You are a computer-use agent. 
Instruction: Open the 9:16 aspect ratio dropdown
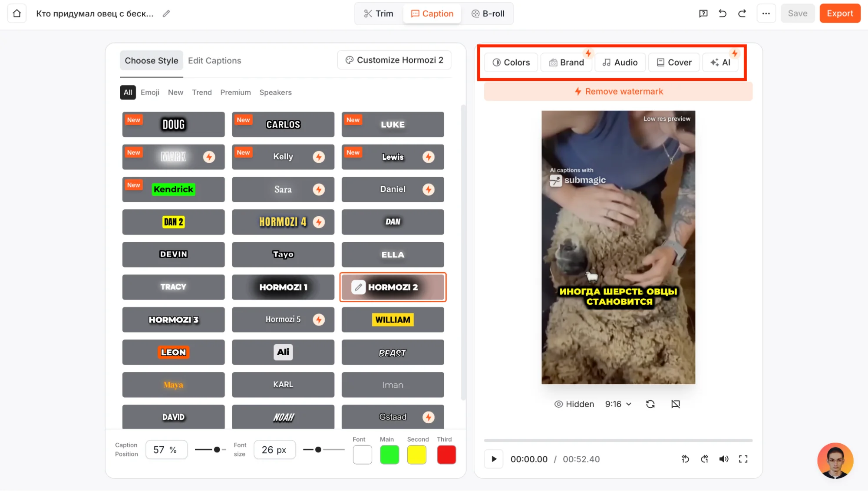(618, 404)
